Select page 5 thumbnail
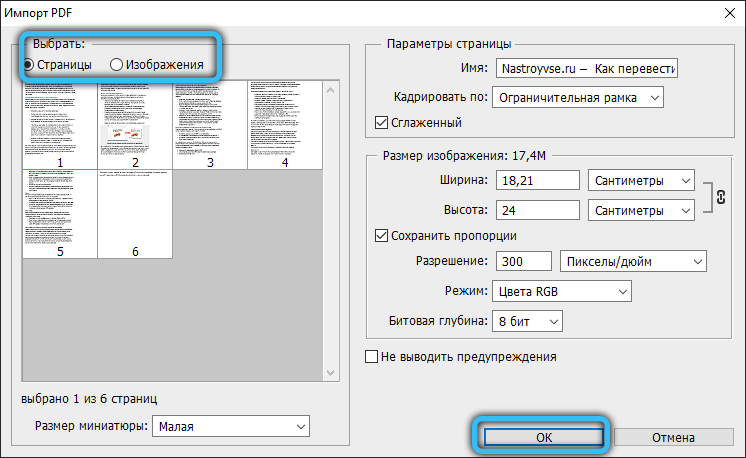 (60, 210)
